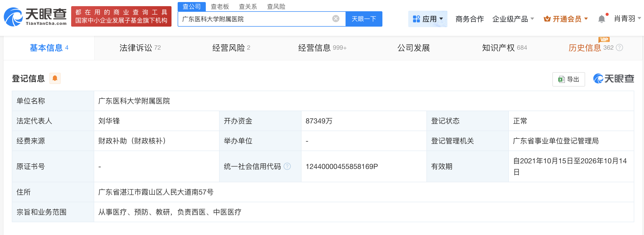The width and height of the screenshot is (644, 235).
Task: Switch to the 查老板 search tab
Action: click(x=220, y=6)
